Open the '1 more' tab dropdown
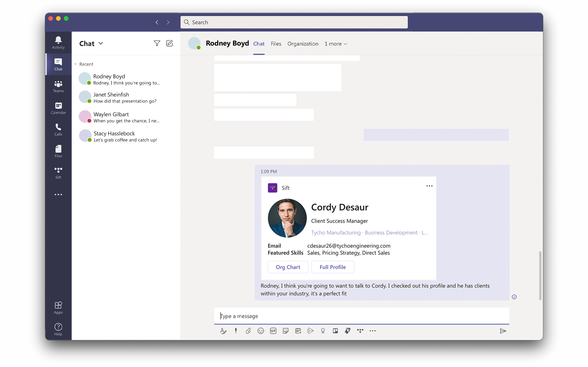Screen dimensions: 588x367 [x=335, y=44]
